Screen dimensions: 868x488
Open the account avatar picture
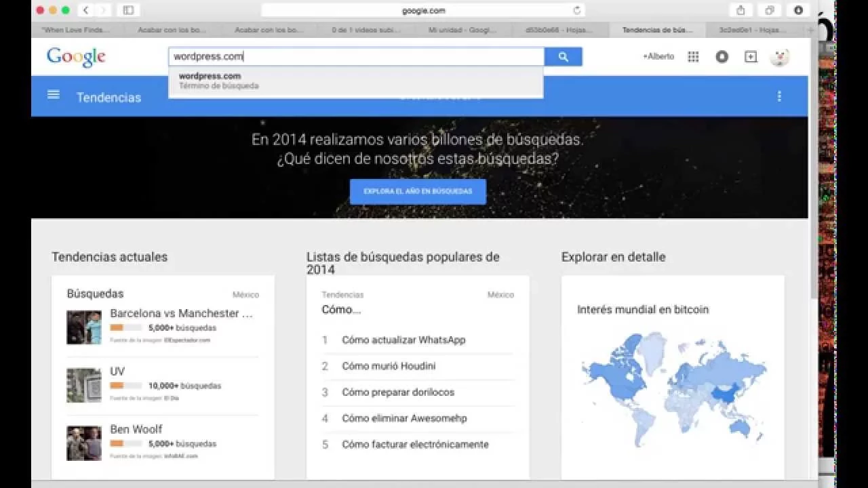[x=780, y=57]
